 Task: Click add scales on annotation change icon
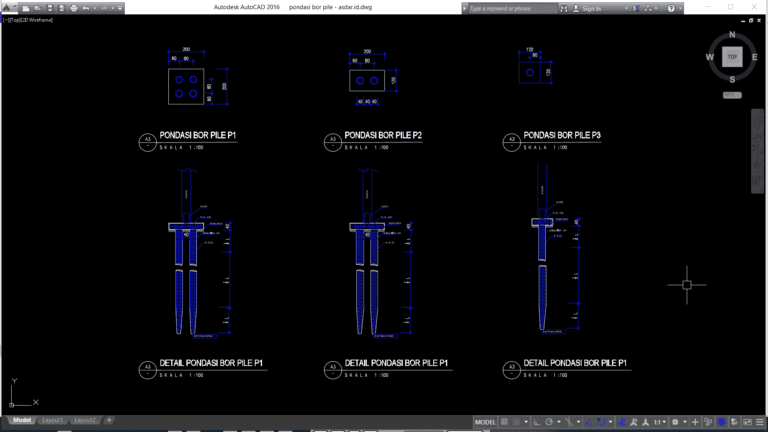(x=634, y=422)
